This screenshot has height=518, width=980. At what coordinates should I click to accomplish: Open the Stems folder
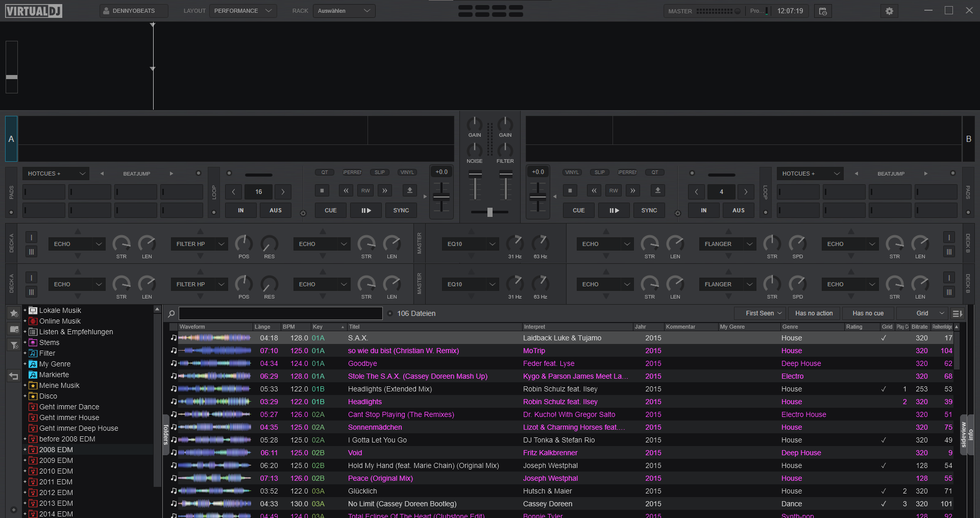tap(49, 342)
